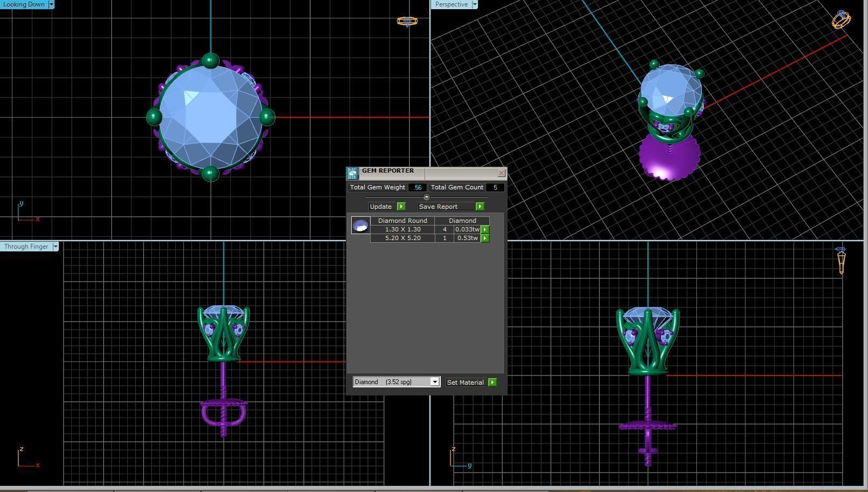The image size is (868, 492).
Task: Click the green arrow on the 0.033tw row
Action: (485, 229)
